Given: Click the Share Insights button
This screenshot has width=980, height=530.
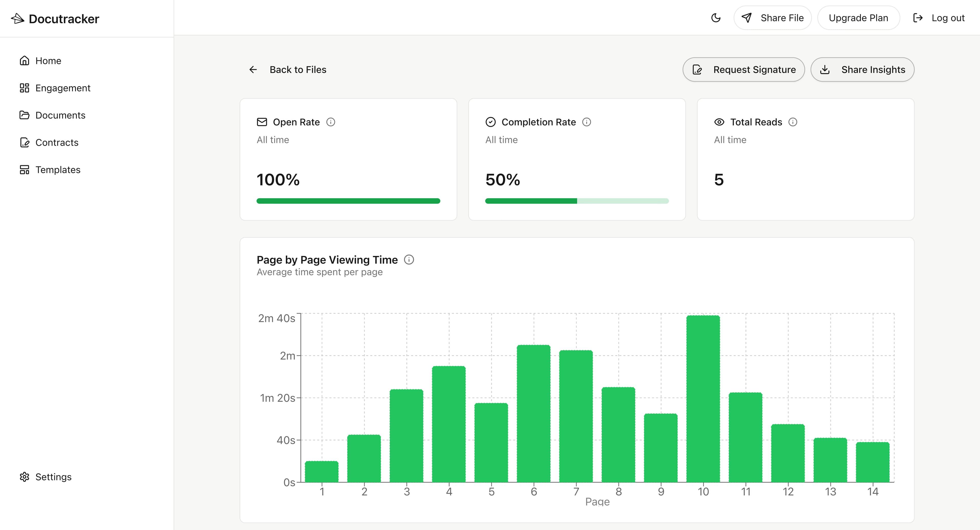Looking at the screenshot, I should point(862,69).
